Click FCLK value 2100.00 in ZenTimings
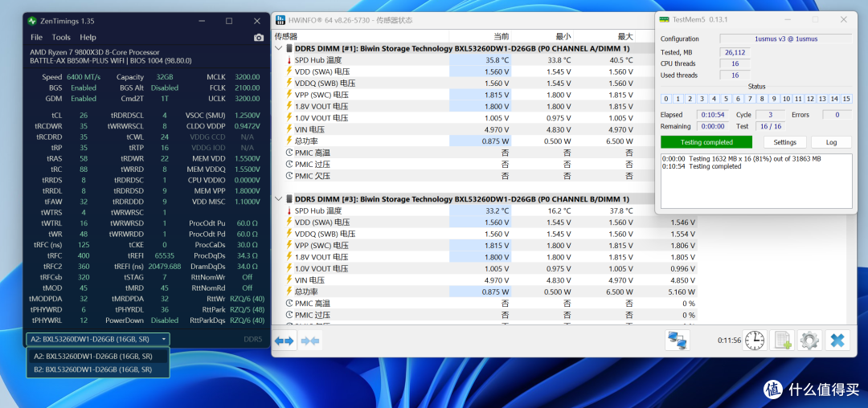The image size is (868, 408). pos(247,88)
